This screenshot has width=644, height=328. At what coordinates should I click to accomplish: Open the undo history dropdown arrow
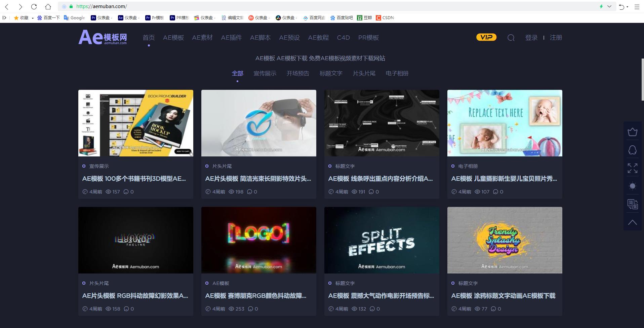tap(627, 6)
